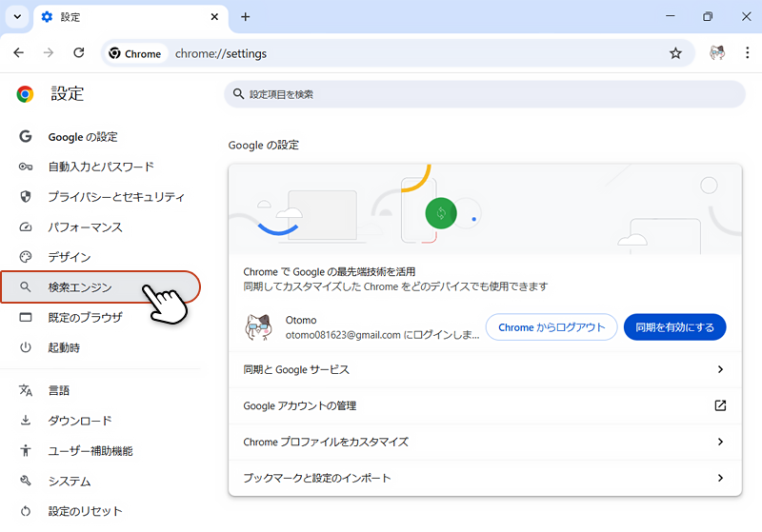Open Chrome's three-dot menu

click(x=748, y=53)
